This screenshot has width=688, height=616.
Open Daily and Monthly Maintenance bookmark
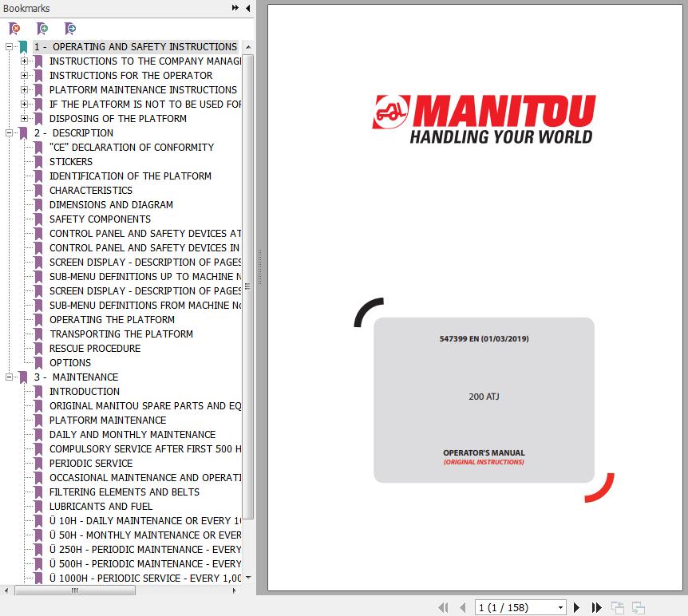(132, 434)
